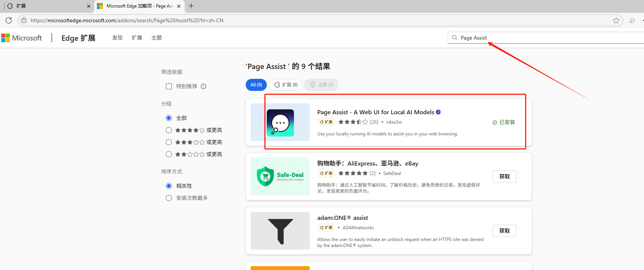The height and width of the screenshot is (270, 644).
Task: Click the verified badge beside Page Assist title
Action: (438, 112)
